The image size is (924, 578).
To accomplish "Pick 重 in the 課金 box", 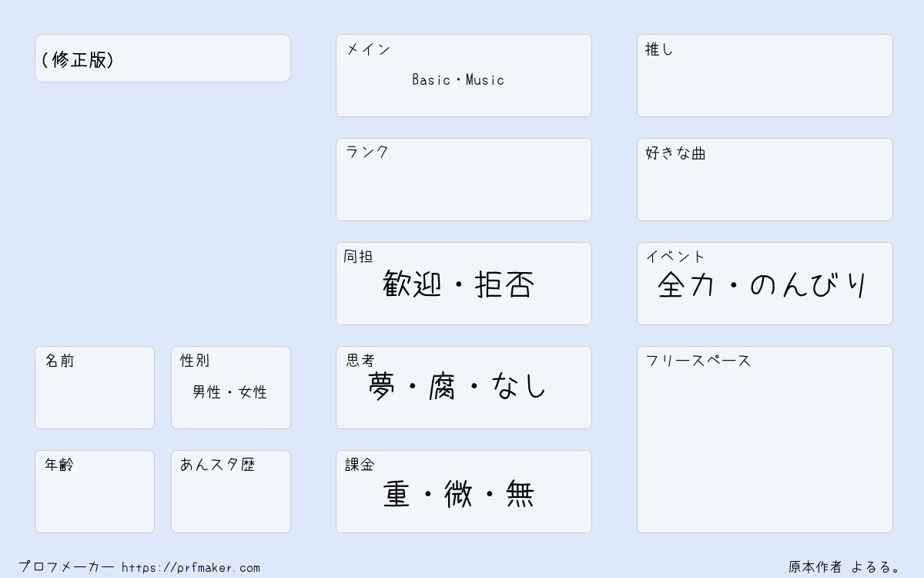I will click(397, 494).
